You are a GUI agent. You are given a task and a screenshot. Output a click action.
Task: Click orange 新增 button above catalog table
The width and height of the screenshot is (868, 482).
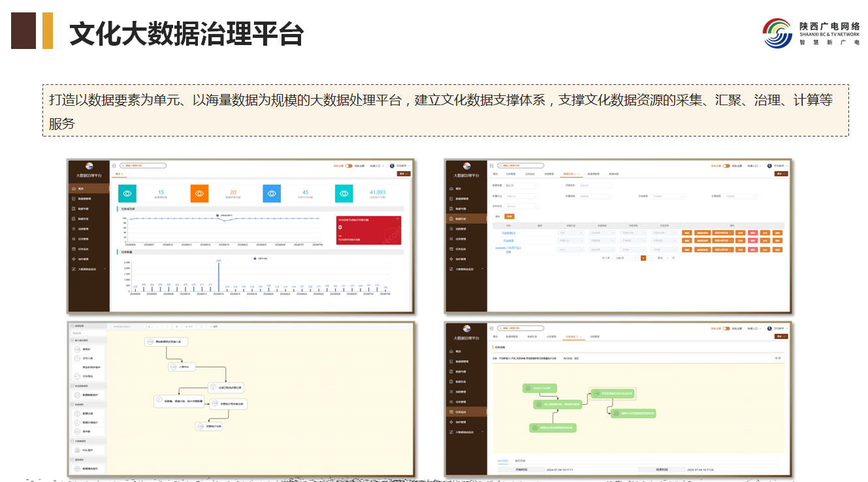[509, 216]
